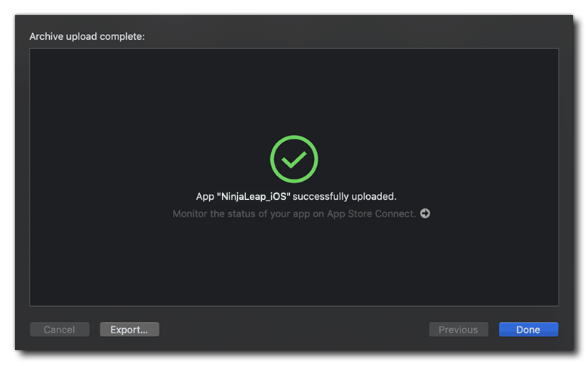
Task: Click the green checkmark success icon
Action: [294, 159]
